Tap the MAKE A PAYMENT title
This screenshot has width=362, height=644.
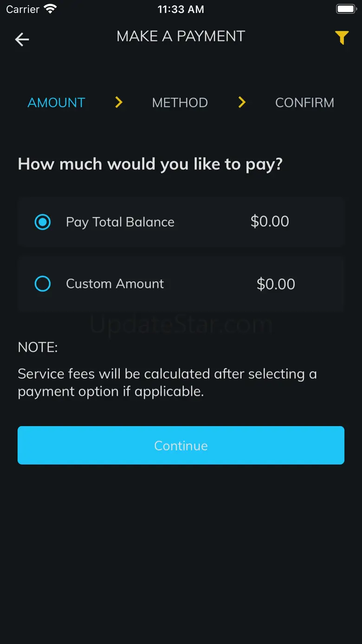click(x=181, y=36)
